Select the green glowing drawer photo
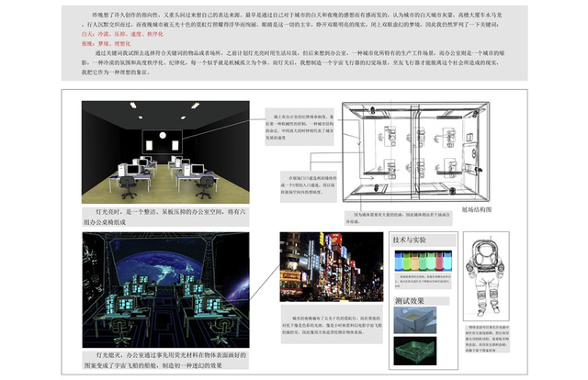588x380 pixels. point(415,351)
